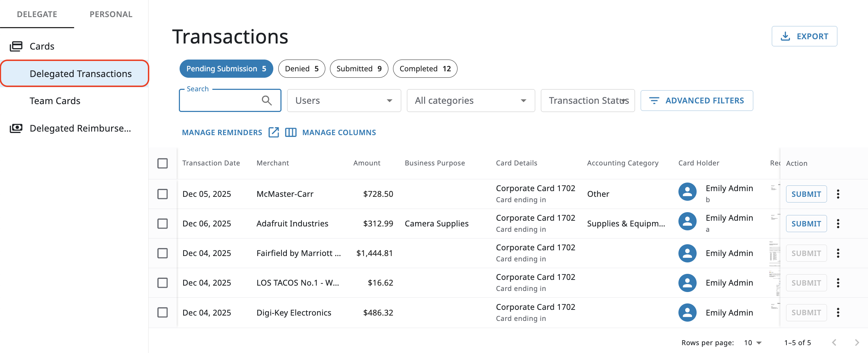Check the Adafruit Industries transaction checkbox

[162, 224]
